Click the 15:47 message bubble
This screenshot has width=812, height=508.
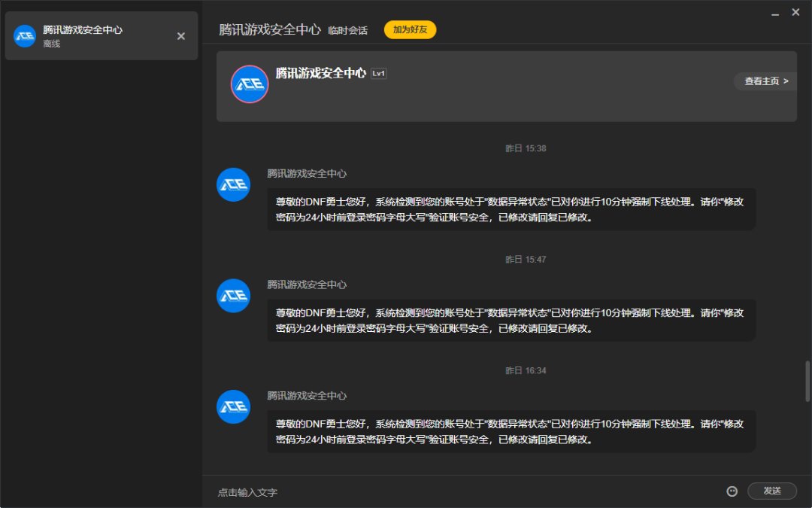click(x=511, y=321)
